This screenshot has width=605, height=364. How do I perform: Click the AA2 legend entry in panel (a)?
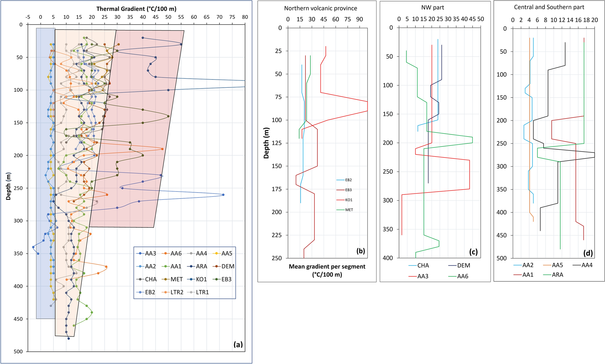146,266
